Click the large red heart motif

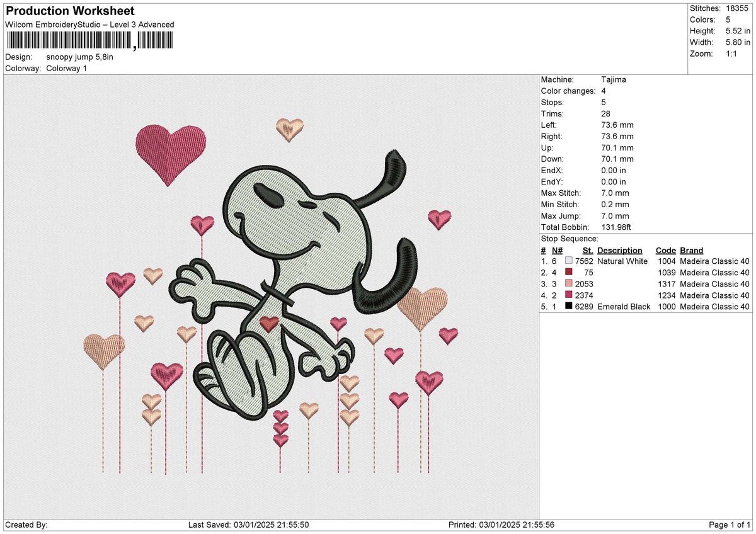coord(170,154)
